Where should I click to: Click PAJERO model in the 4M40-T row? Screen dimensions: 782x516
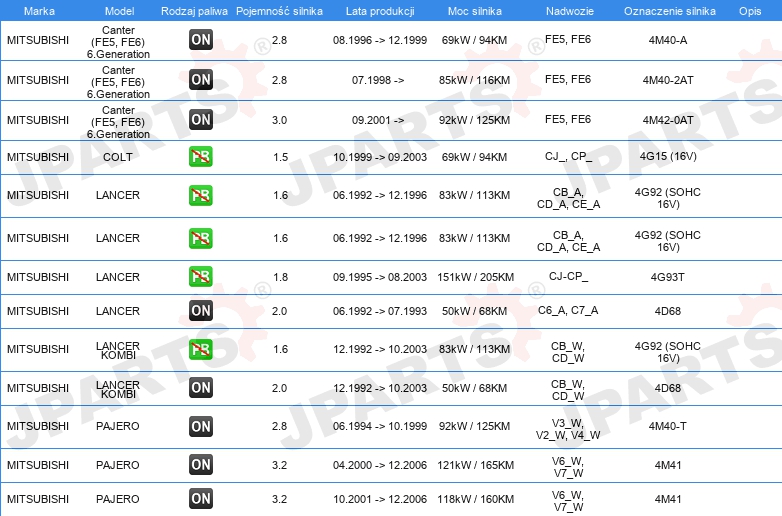pyautogui.click(x=118, y=426)
